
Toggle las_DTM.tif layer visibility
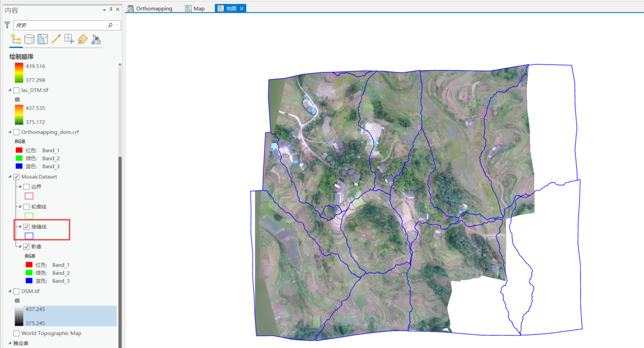tap(17, 90)
